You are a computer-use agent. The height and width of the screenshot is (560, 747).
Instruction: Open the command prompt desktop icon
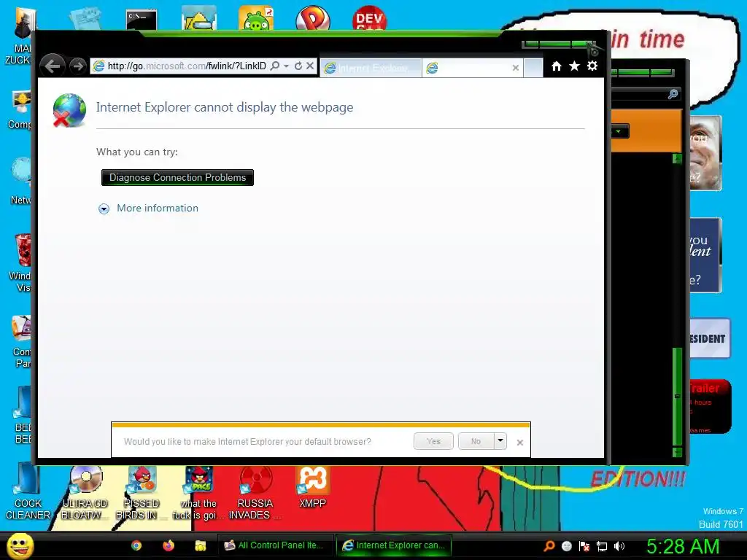(142, 19)
